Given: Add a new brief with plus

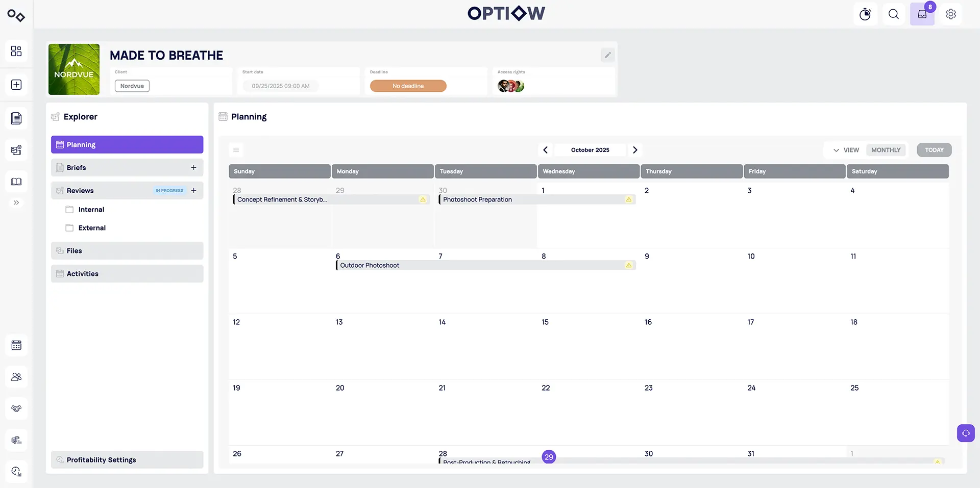Looking at the screenshot, I should click(x=193, y=168).
